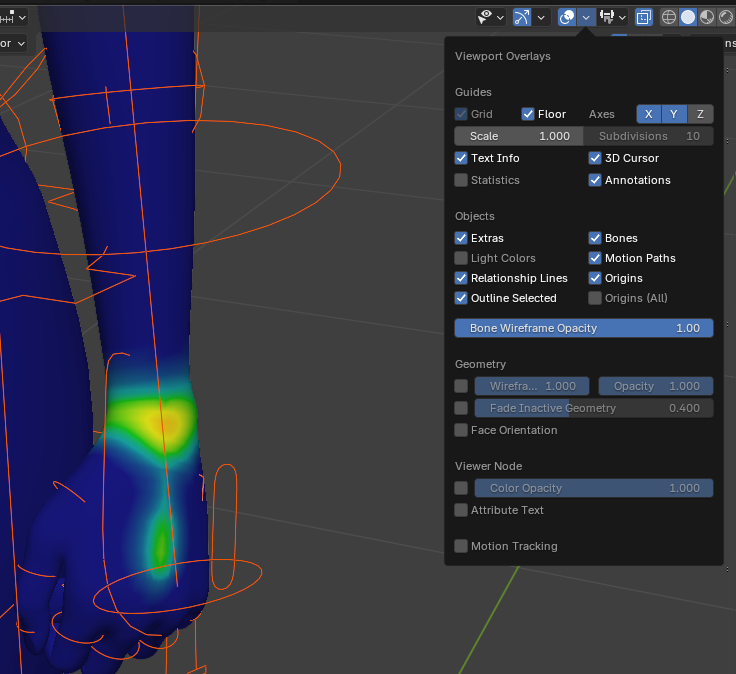The image size is (736, 674).
Task: Toggle the Show Gizmo button
Action: pyautogui.click(x=522, y=17)
